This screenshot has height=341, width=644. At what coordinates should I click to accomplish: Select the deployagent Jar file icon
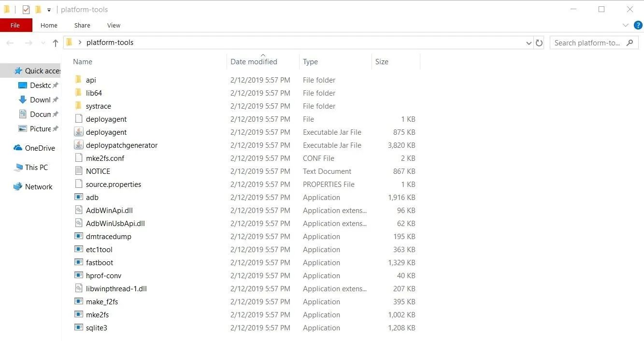(x=79, y=132)
